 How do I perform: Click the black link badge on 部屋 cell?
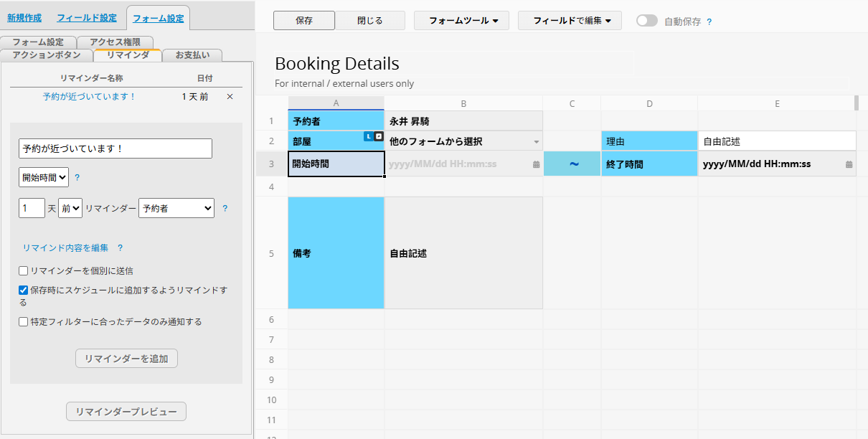click(379, 136)
